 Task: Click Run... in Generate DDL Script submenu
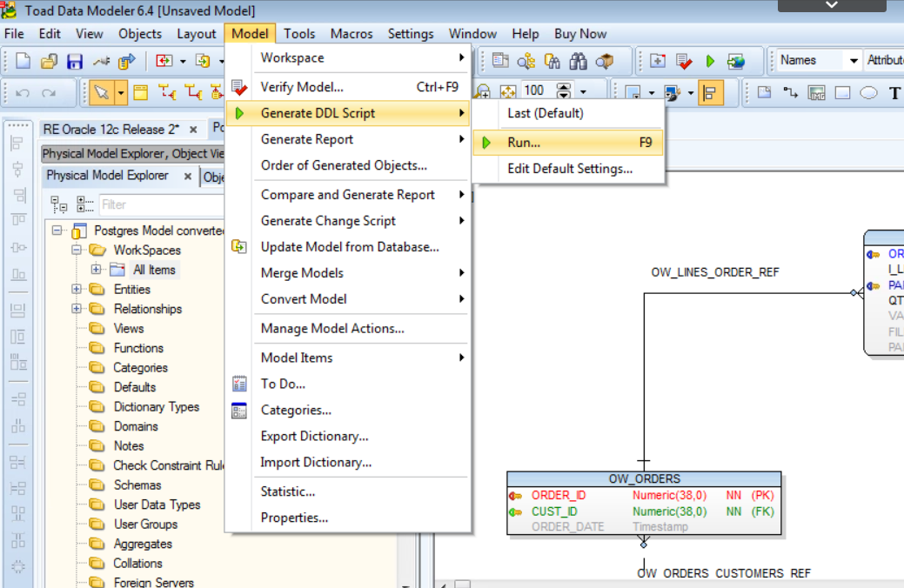(x=568, y=143)
